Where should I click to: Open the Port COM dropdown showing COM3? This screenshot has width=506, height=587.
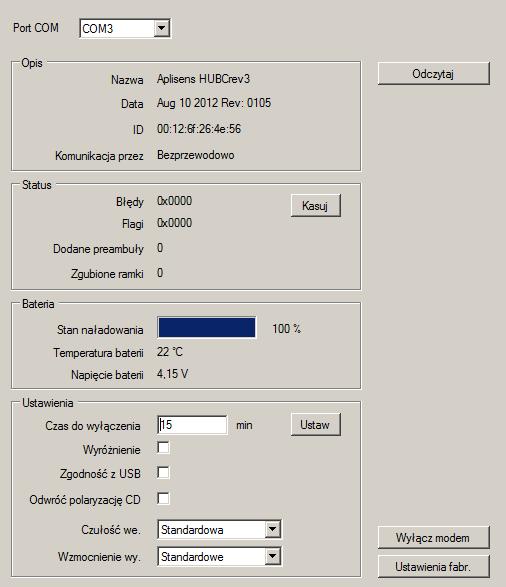click(x=125, y=28)
